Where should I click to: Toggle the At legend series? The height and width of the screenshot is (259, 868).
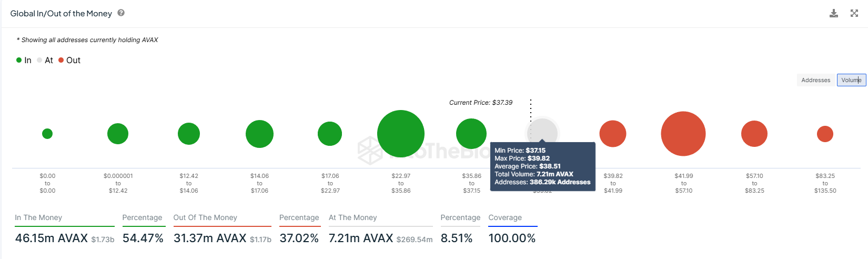point(45,60)
